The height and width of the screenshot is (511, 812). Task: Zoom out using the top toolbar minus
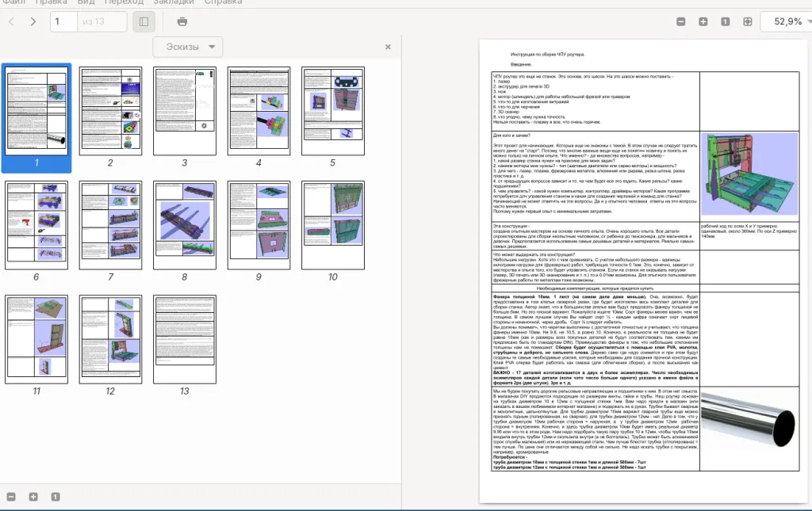tap(681, 21)
